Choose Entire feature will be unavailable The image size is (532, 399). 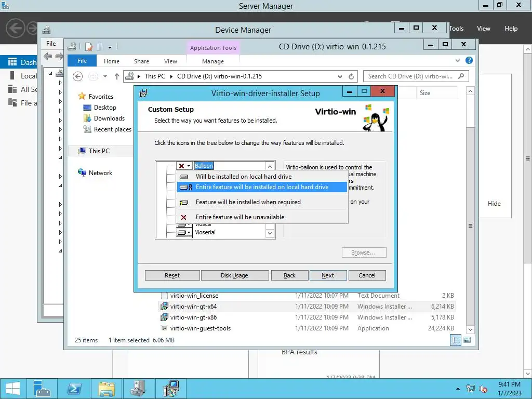[x=262, y=217]
